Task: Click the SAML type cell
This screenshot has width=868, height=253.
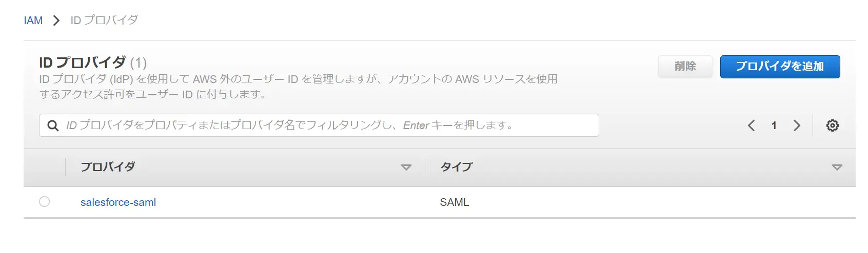Action: click(455, 202)
